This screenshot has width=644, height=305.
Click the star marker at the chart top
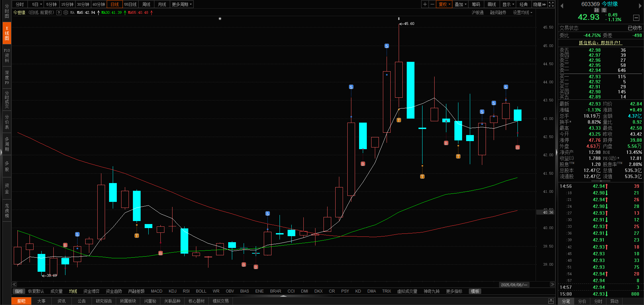tap(220, 19)
